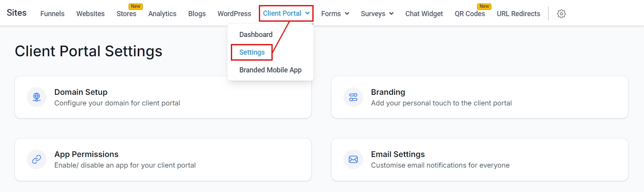Open the URL Redirects tab
Image resolution: width=644 pixels, height=192 pixels.
coord(518,14)
